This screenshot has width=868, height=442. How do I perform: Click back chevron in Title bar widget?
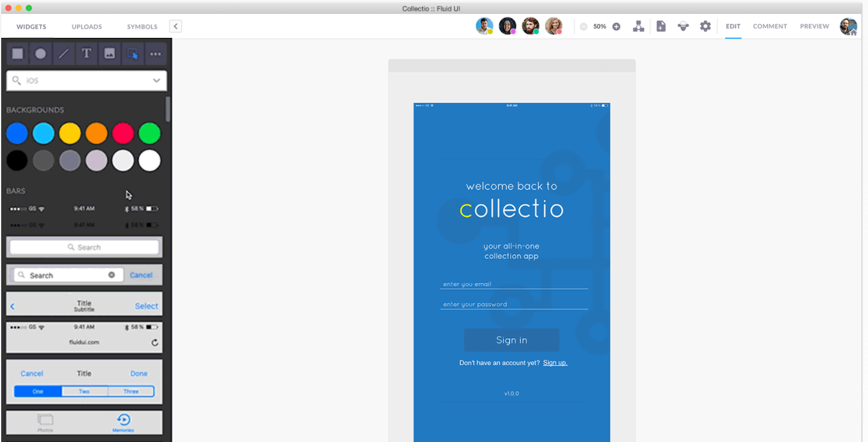[x=13, y=306]
